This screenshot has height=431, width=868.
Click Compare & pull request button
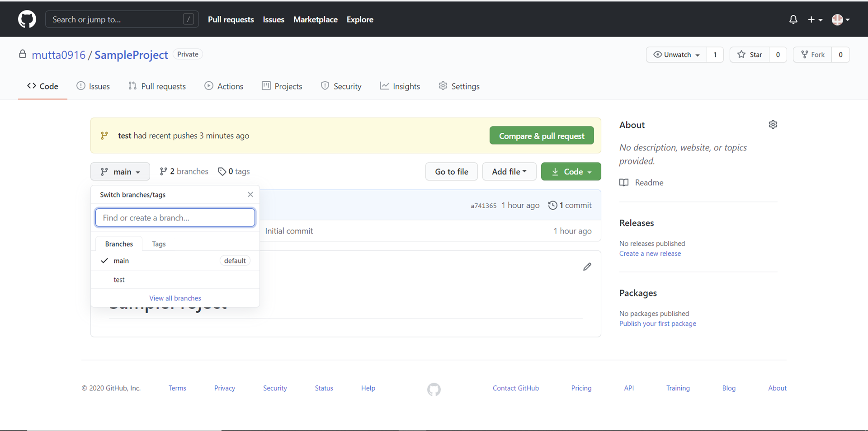pos(542,136)
